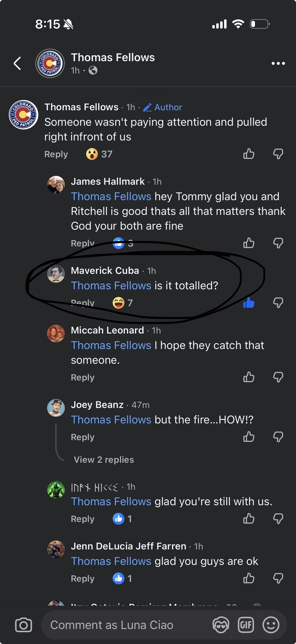Reply to Jenn DeLucia Jeff Farren's comment

click(83, 578)
